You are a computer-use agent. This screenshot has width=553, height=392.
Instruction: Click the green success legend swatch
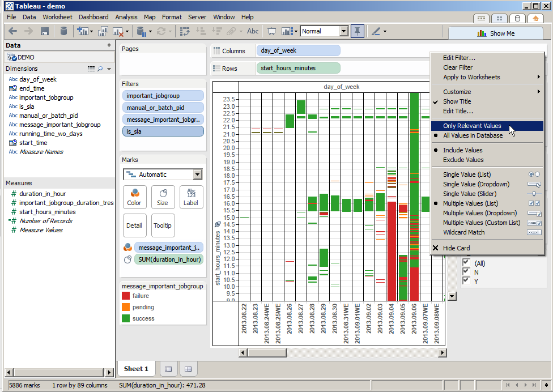tap(126, 318)
